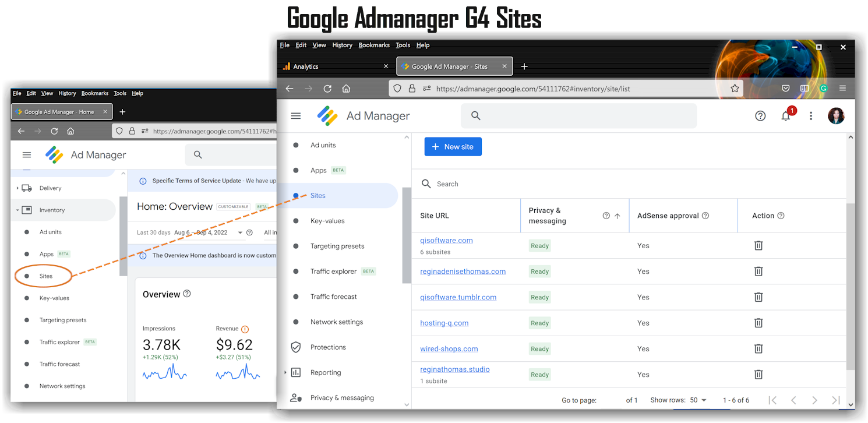Close the Analytics tab

coord(386,66)
